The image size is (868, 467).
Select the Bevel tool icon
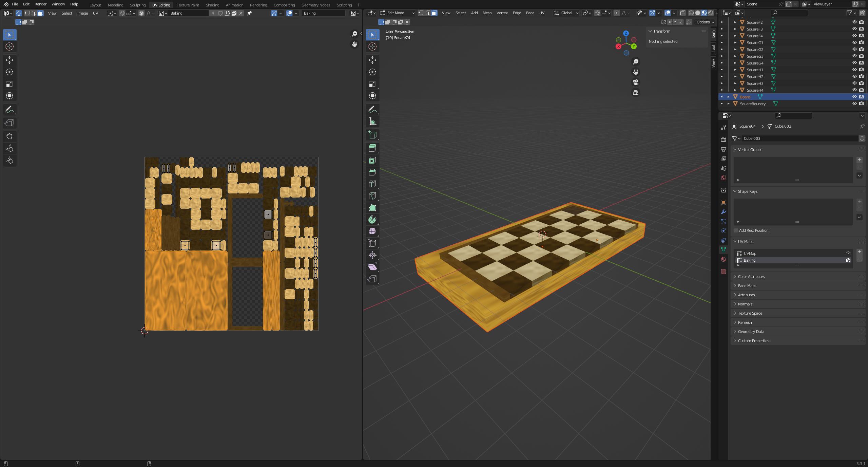[372, 172]
